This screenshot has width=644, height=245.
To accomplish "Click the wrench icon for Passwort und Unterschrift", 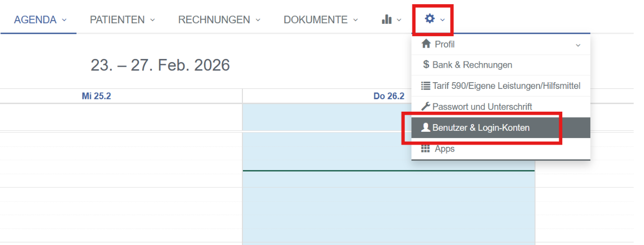I will 426,106.
